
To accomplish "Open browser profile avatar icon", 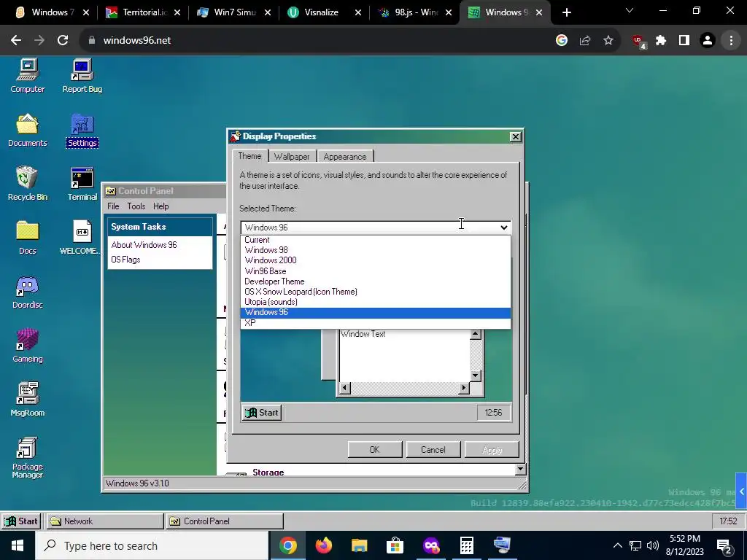I will click(x=708, y=41).
